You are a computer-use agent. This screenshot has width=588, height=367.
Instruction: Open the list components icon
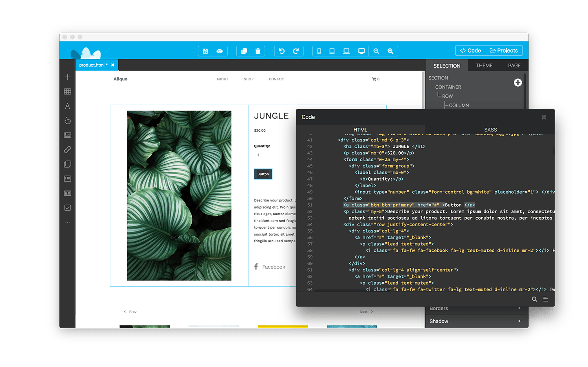67,179
